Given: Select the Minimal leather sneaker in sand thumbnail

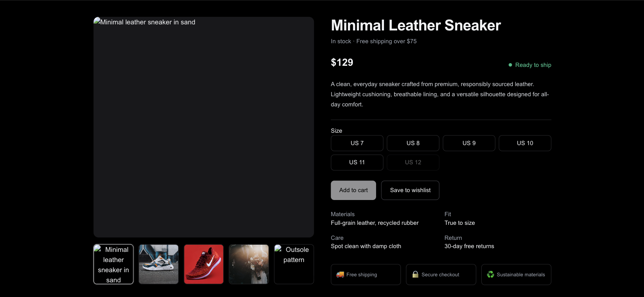Looking at the screenshot, I should pos(113,264).
